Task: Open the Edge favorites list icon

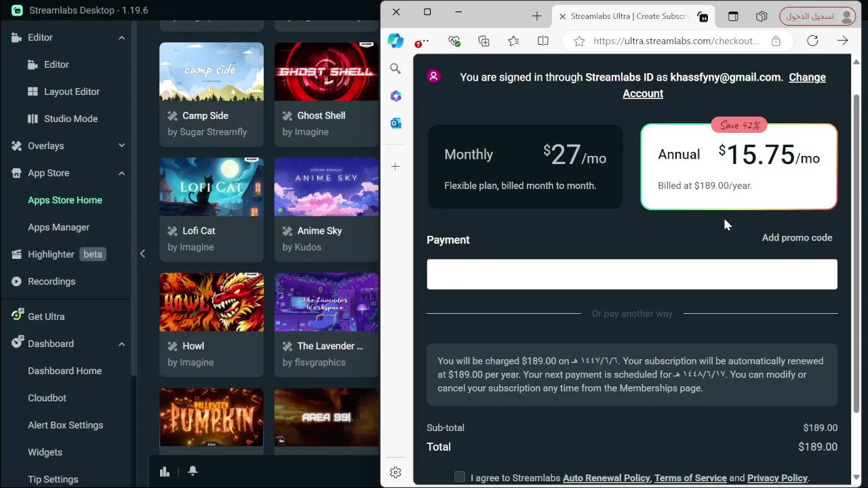Action: (513, 41)
